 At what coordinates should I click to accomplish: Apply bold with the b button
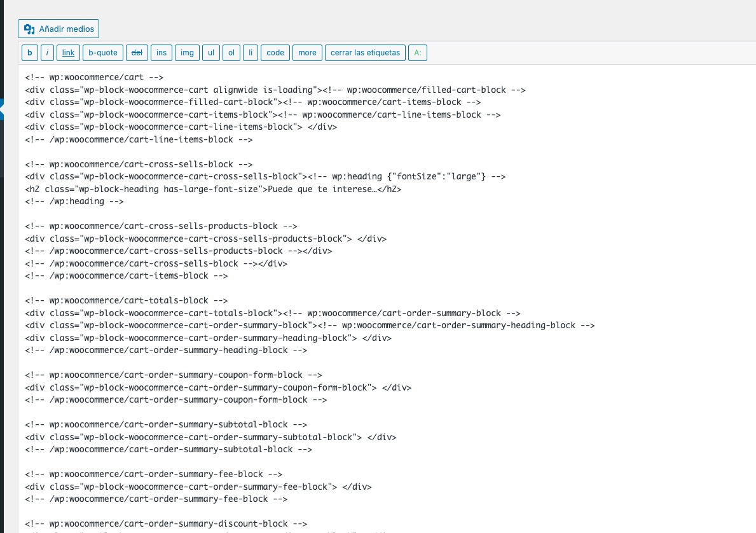tap(30, 53)
